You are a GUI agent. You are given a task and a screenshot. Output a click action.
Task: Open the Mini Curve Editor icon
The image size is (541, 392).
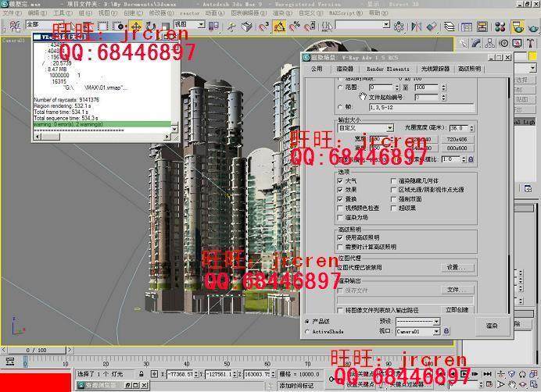pos(9,362)
